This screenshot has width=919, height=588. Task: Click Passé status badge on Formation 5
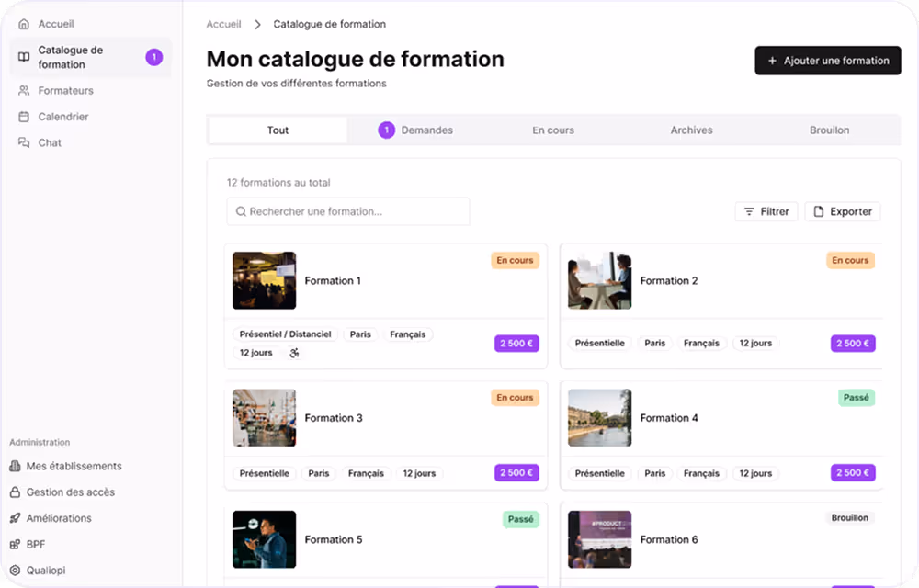pos(520,519)
